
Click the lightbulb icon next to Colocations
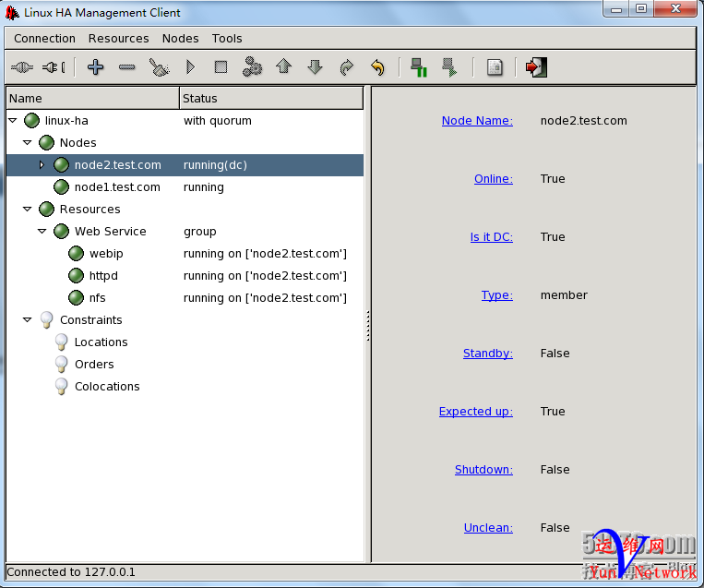tap(61, 387)
